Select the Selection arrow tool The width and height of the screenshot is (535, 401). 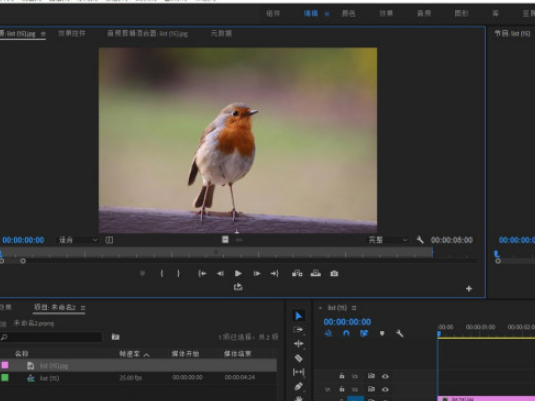point(299,316)
